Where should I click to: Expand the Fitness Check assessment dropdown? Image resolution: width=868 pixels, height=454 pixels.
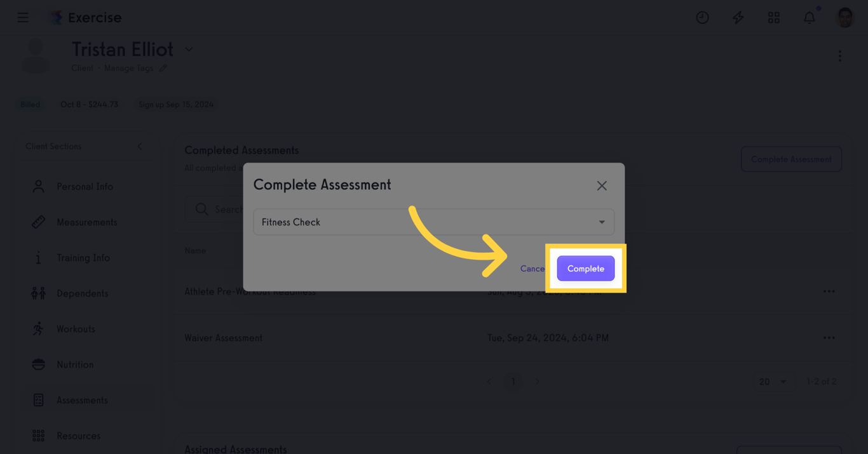pyautogui.click(x=601, y=222)
